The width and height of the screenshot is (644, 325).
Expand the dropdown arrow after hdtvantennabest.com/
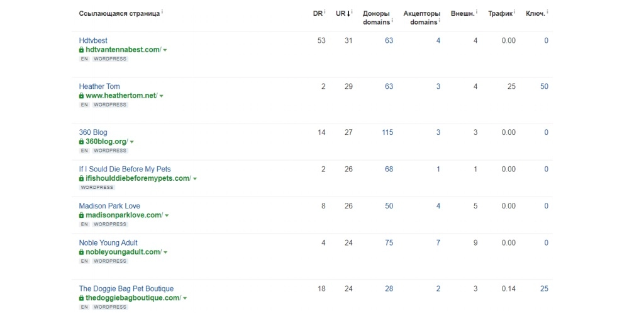pos(165,50)
